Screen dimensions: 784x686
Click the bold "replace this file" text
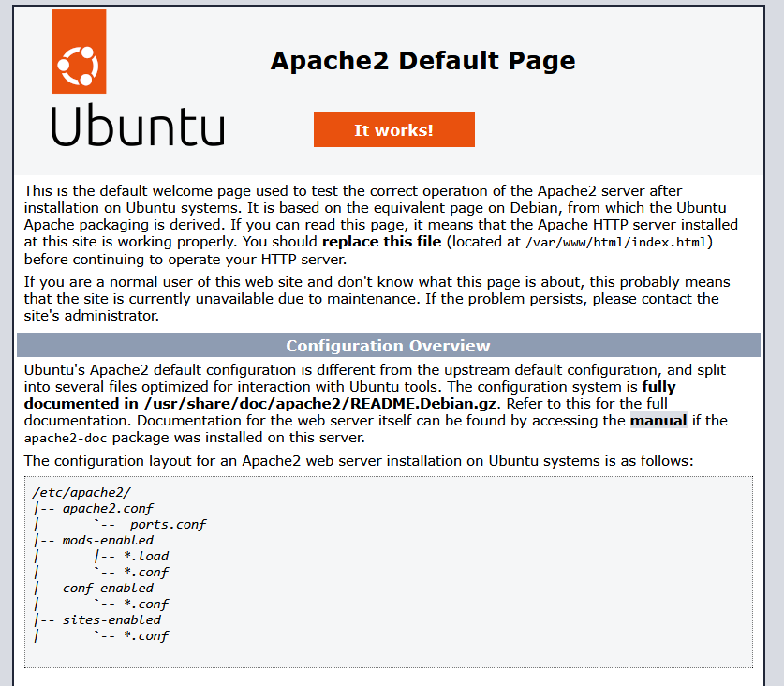381,242
